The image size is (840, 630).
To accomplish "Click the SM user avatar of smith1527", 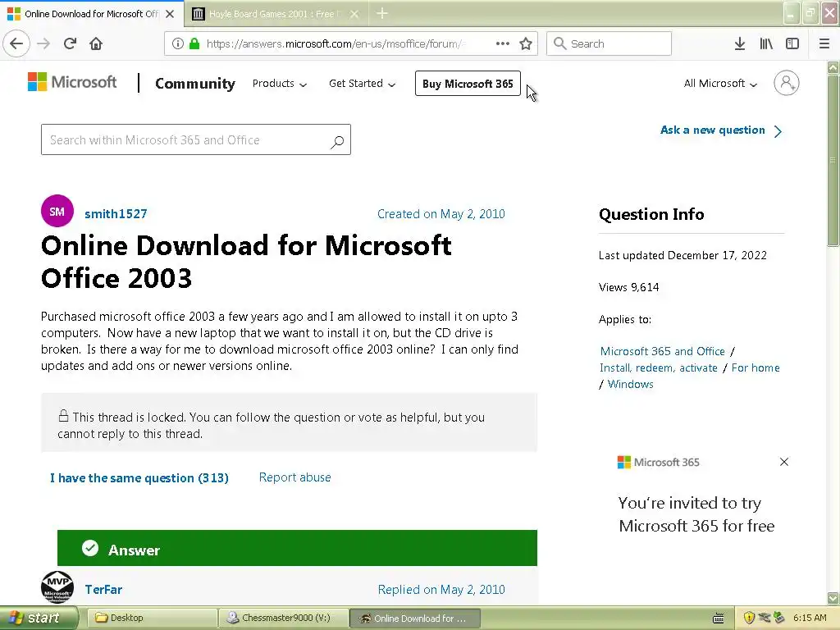I will pos(57,211).
